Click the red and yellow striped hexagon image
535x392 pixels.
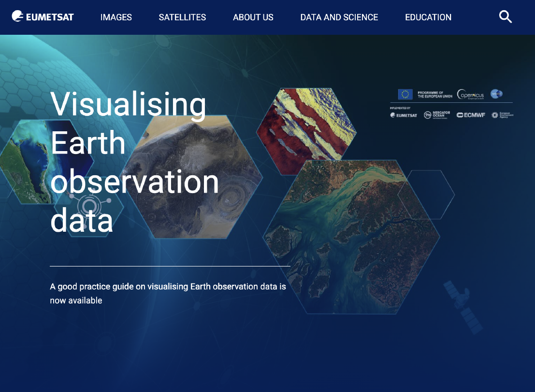[306, 130]
